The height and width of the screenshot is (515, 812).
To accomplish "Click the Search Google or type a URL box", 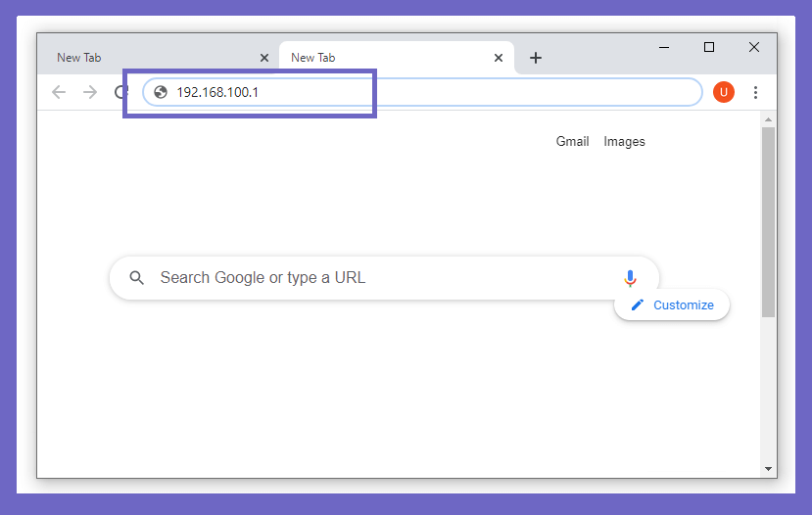I will pyautogui.click(x=384, y=278).
